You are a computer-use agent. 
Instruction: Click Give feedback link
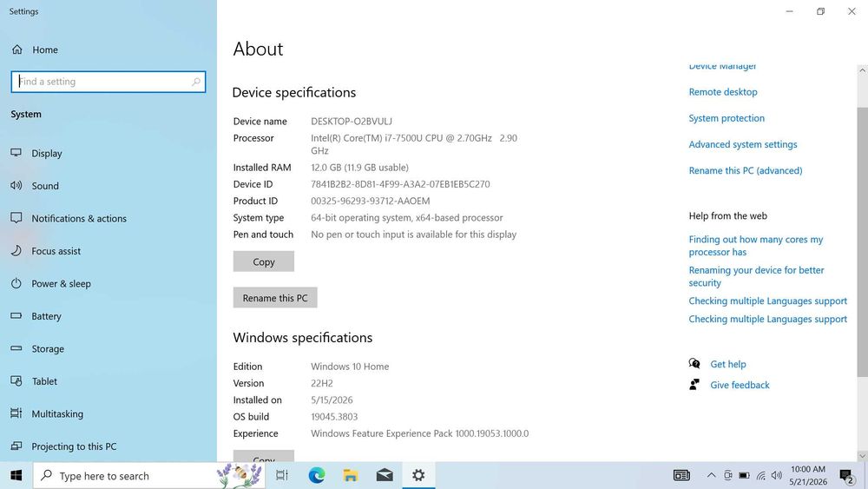pos(740,385)
